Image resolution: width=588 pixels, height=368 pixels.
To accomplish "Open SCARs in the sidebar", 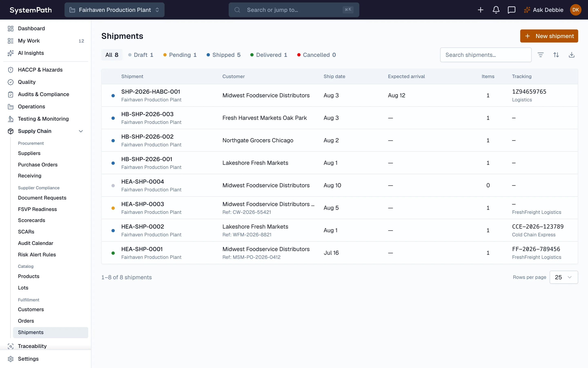I will click(26, 232).
